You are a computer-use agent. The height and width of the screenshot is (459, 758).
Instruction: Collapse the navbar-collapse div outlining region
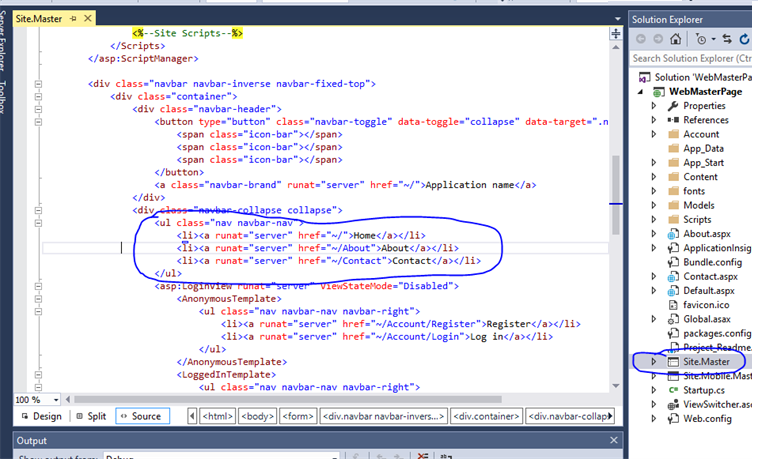pos(38,210)
